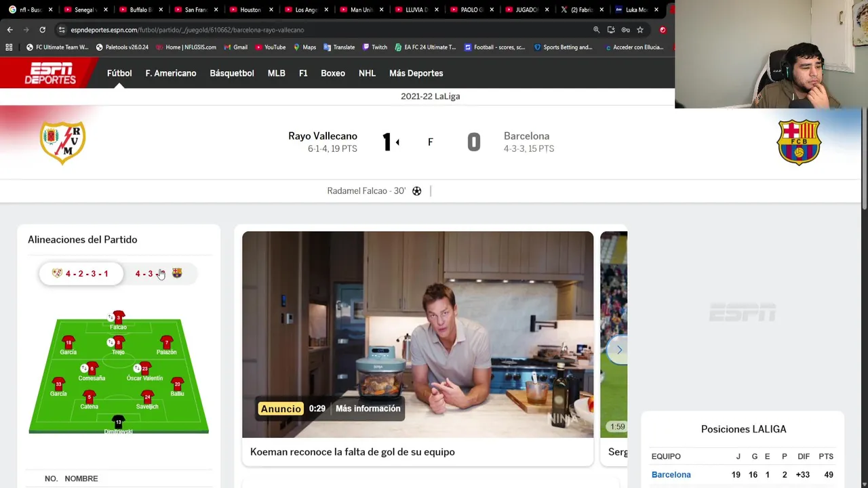868x488 pixels.
Task: Open the Home | NFLGSIS.com bookmark
Action: click(x=186, y=47)
